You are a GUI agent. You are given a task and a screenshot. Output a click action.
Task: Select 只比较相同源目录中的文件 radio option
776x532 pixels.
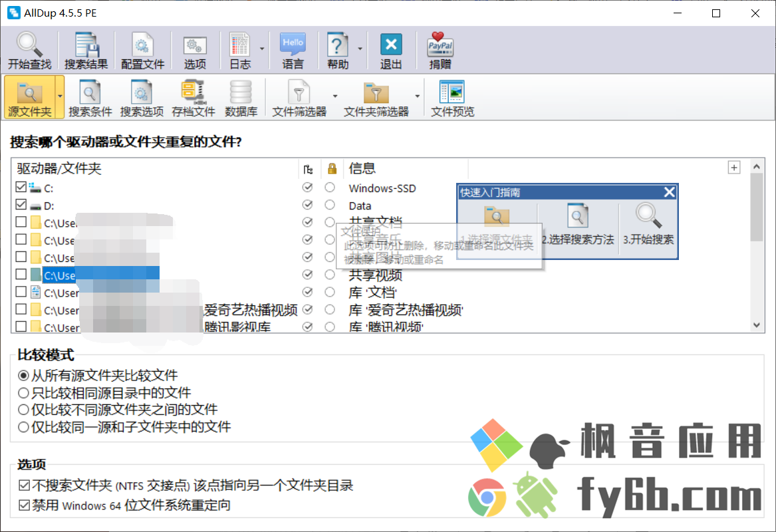[23, 393]
